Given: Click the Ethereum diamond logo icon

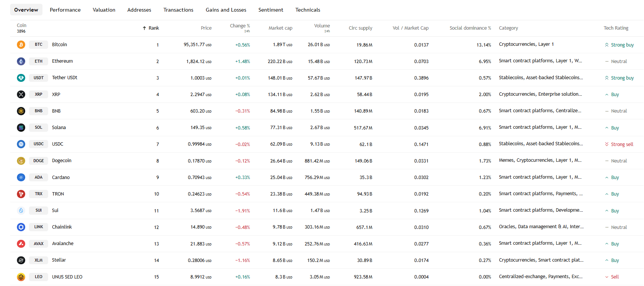Looking at the screenshot, I should coord(21,61).
